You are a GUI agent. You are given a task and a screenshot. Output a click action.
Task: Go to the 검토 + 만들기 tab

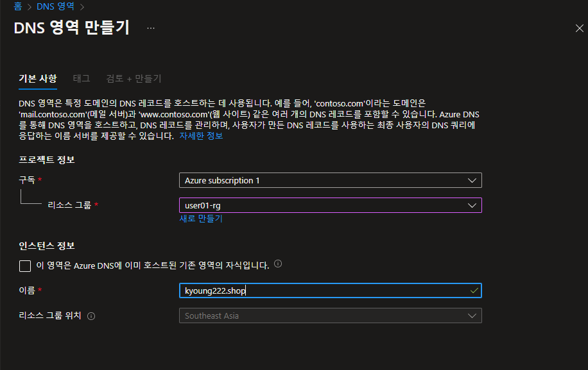coord(134,79)
